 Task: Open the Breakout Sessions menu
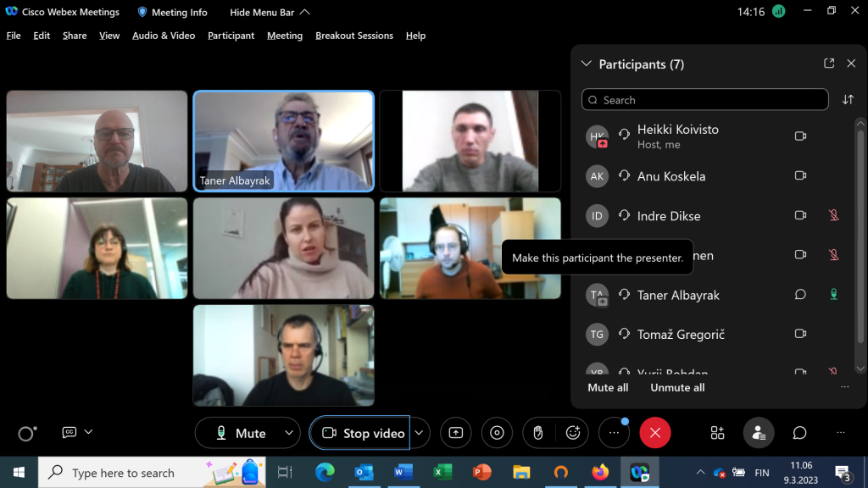tap(354, 36)
